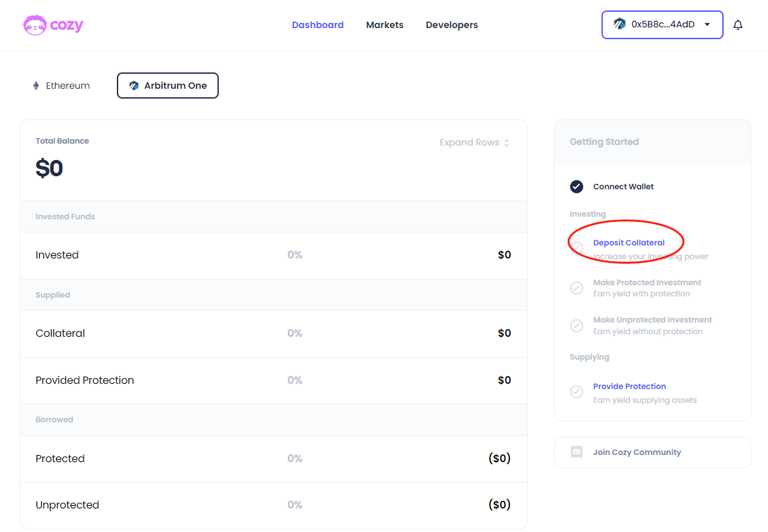Click the Ethereum diamond icon
This screenshot has height=532, width=768.
click(36, 86)
